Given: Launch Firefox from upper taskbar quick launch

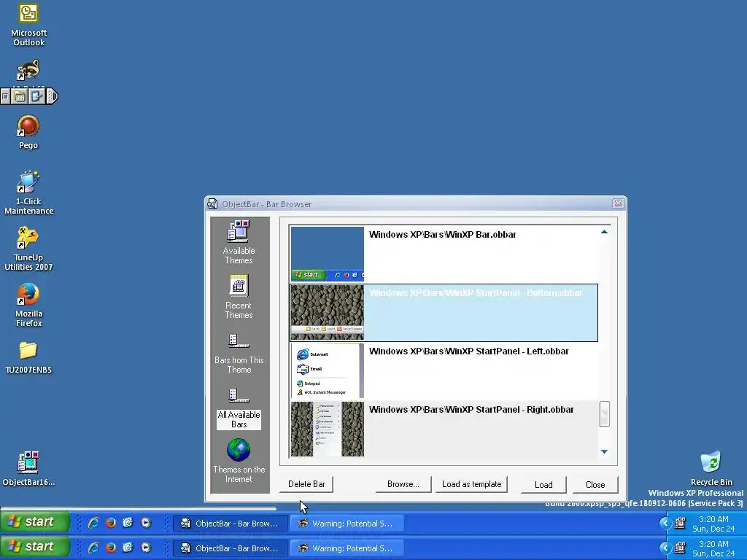Looking at the screenshot, I should (111, 523).
